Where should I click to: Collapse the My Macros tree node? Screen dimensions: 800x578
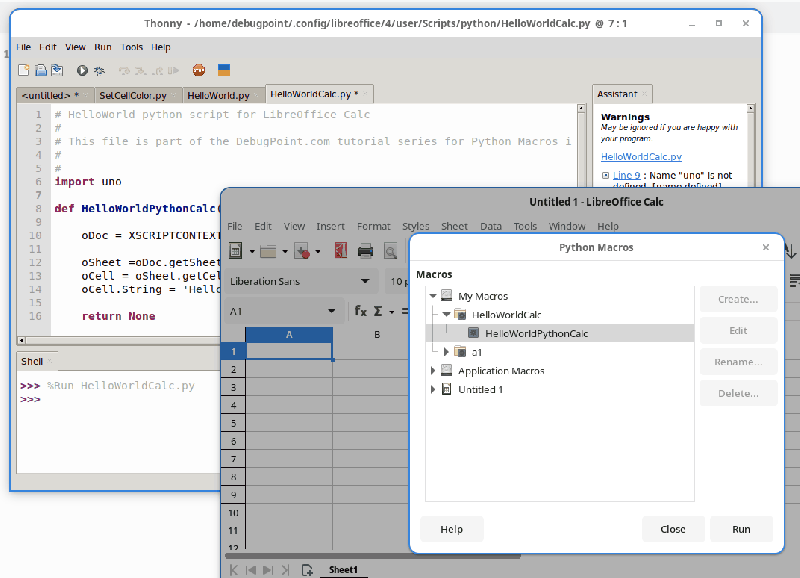coord(433,296)
